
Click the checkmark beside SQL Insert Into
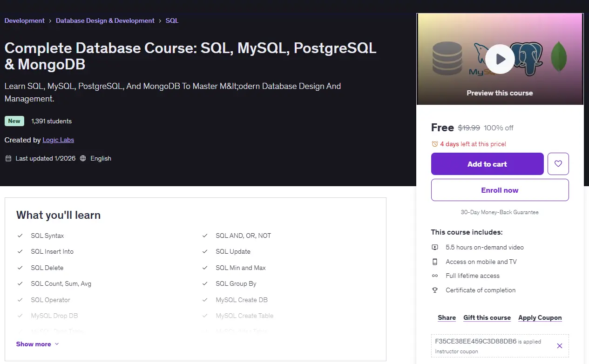tap(20, 251)
